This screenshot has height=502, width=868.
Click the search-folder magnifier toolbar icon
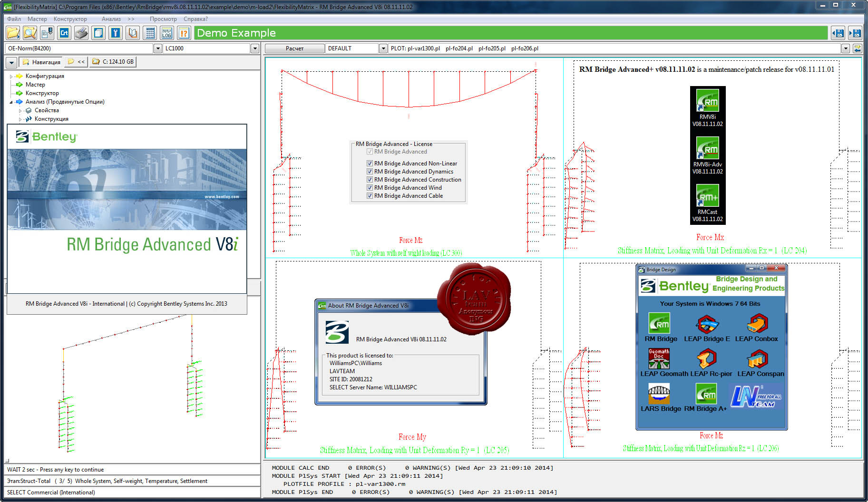point(30,33)
